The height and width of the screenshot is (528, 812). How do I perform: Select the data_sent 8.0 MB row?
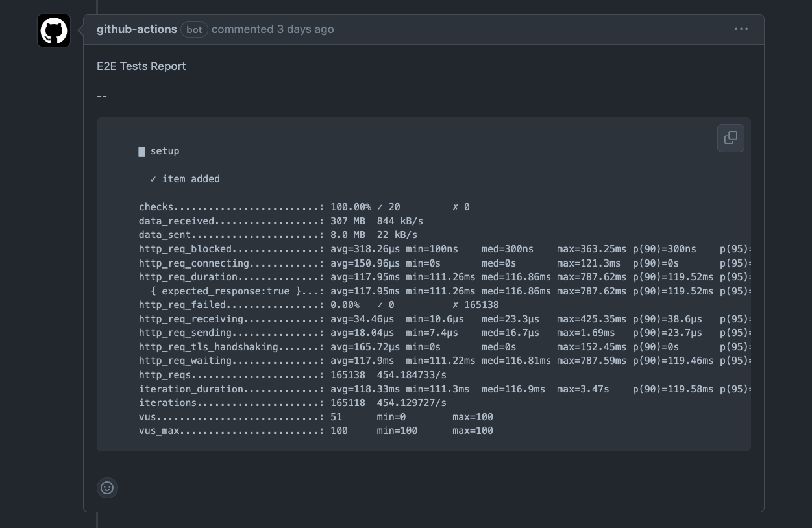pyautogui.click(x=278, y=235)
